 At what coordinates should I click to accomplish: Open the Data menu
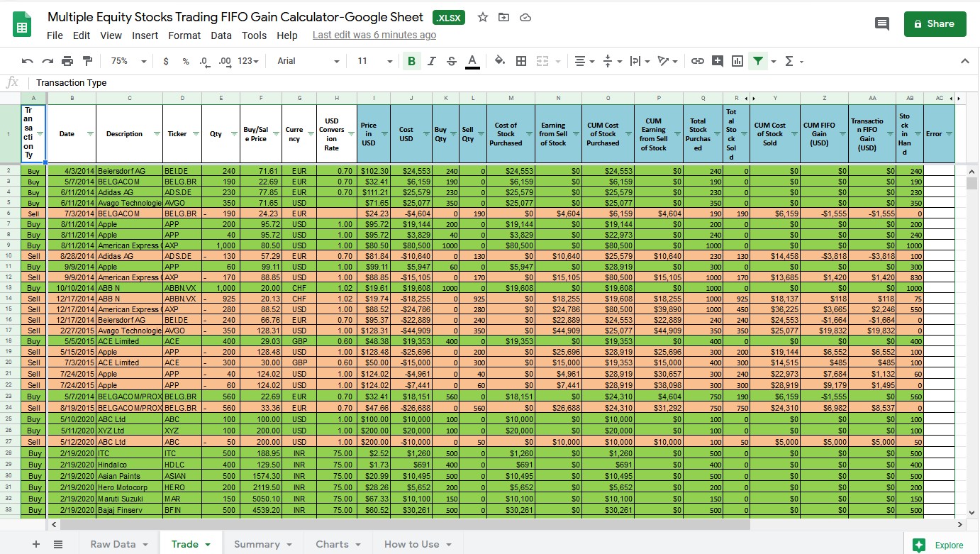221,35
